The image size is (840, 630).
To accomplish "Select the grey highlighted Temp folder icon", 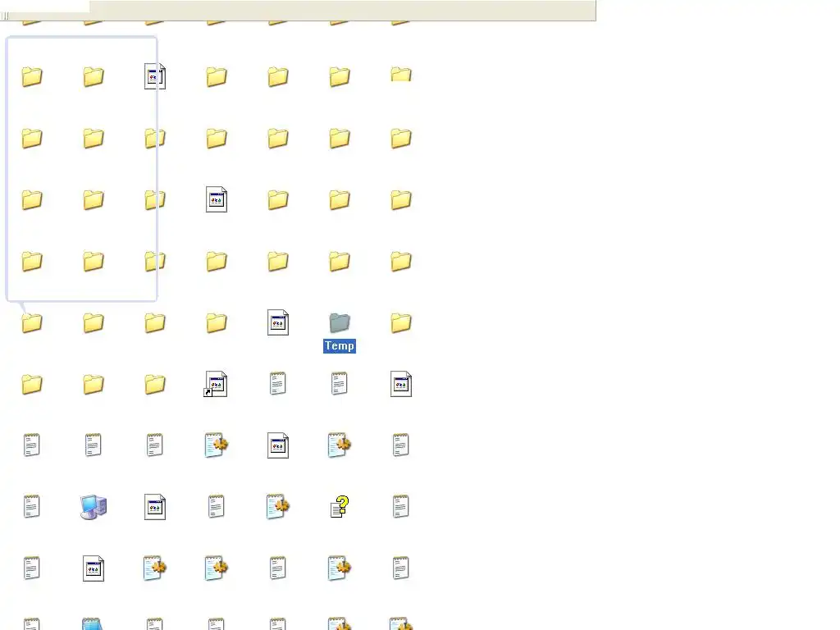I will 340,322.
